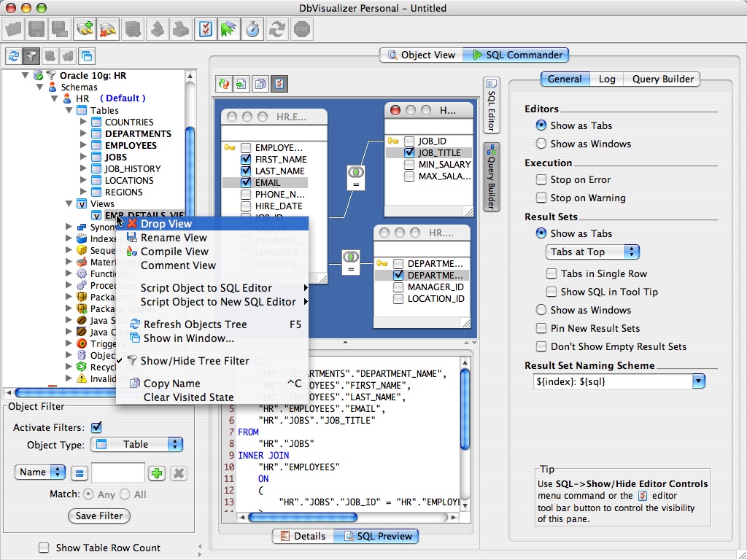Viewport: 747px width, 560px height.
Task: Collapse the Tables tree node
Action: click(x=69, y=111)
